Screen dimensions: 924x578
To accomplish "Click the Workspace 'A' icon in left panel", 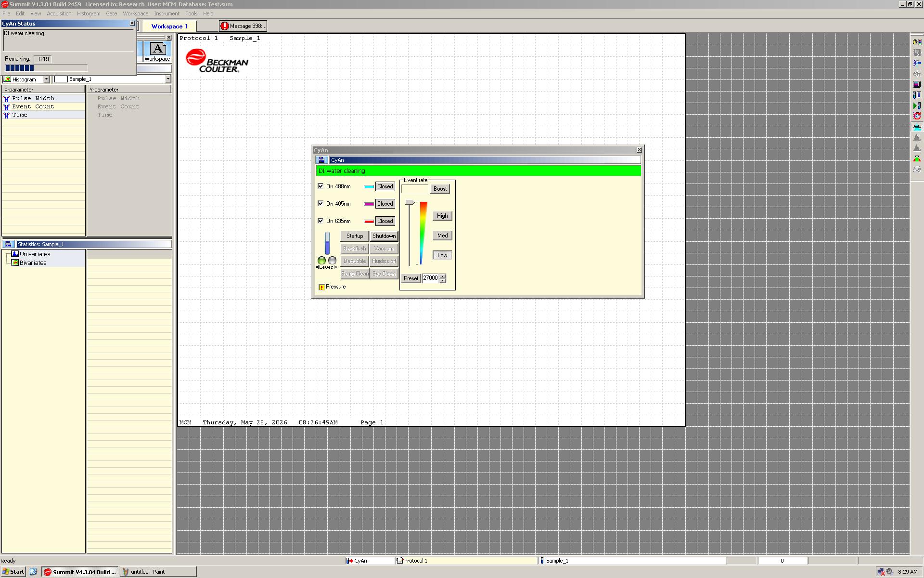I will [157, 52].
